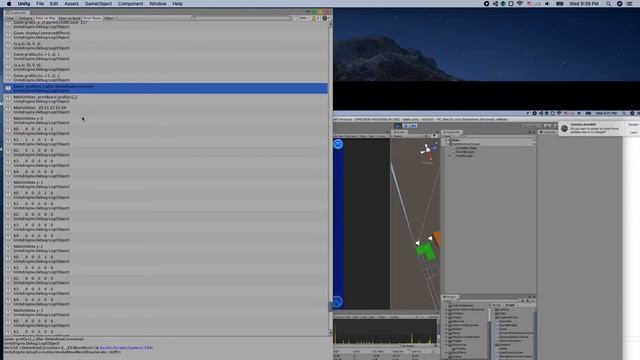Screen dimensions: 640x360
Task: Open the Window menu
Action: tap(158, 4)
